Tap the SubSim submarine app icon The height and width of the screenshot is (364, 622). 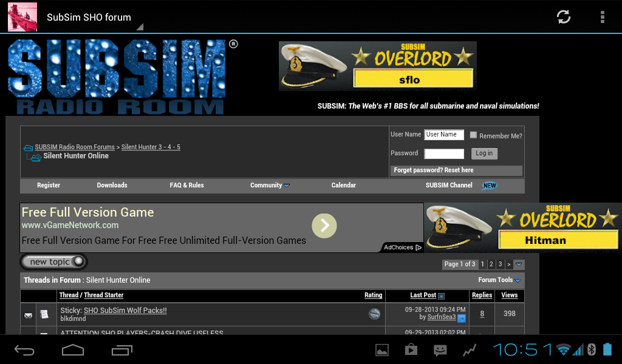tap(22, 17)
